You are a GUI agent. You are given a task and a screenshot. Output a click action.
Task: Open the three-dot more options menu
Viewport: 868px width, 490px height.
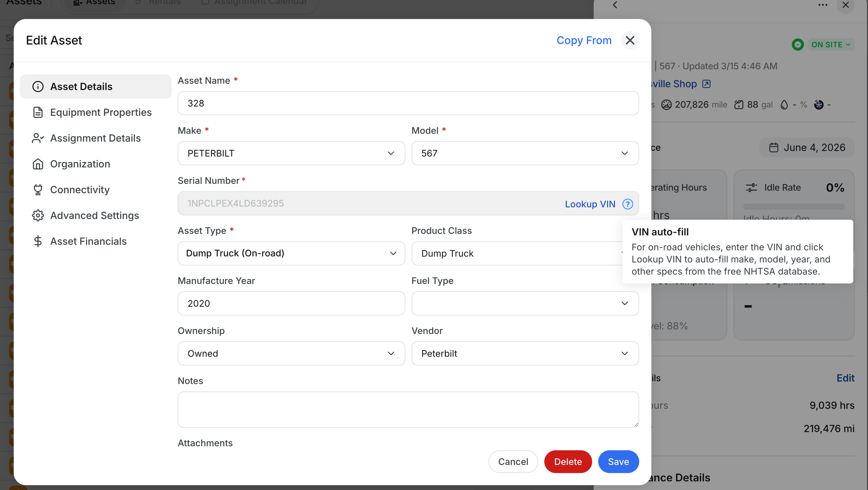click(823, 5)
